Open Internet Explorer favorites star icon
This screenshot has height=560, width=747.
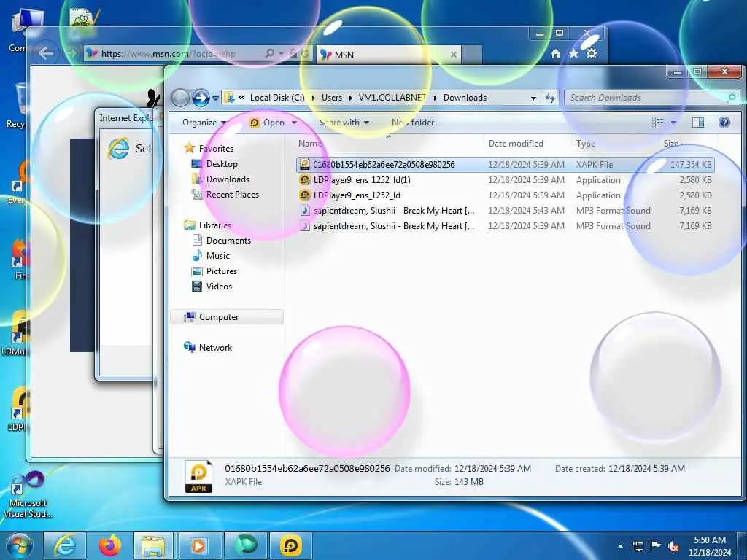(x=573, y=54)
